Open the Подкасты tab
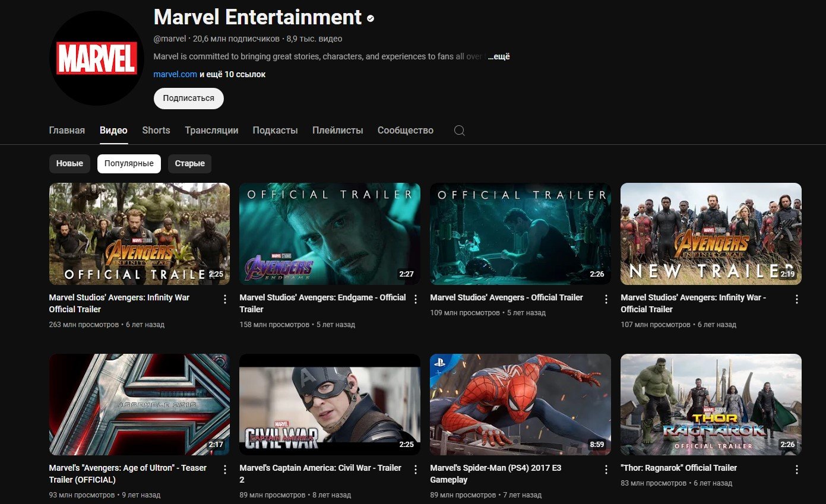 (275, 130)
